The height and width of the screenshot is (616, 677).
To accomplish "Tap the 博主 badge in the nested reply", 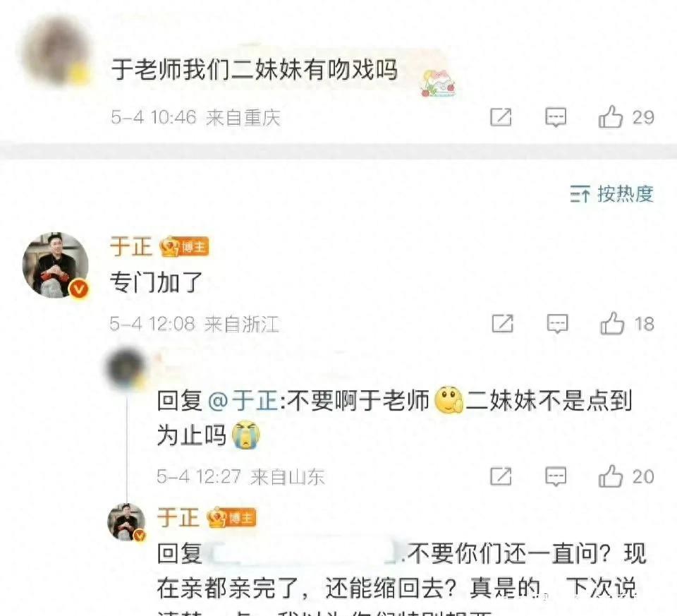I will point(231,517).
